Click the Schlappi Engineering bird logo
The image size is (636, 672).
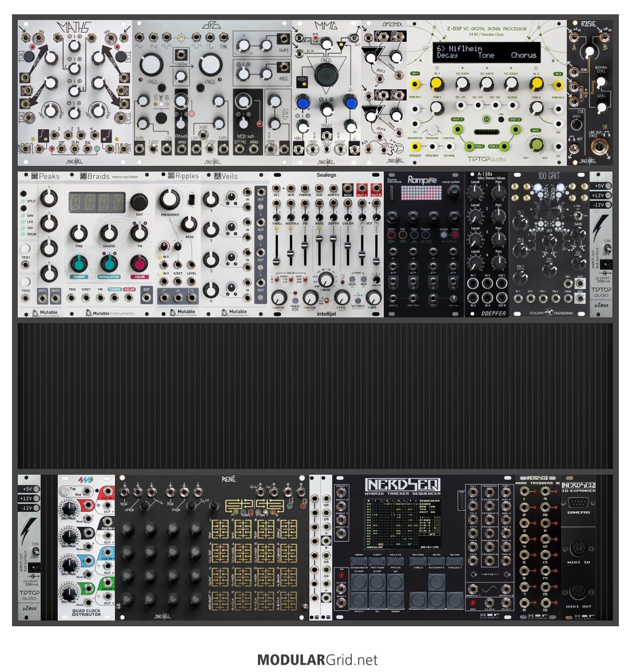coord(549,313)
